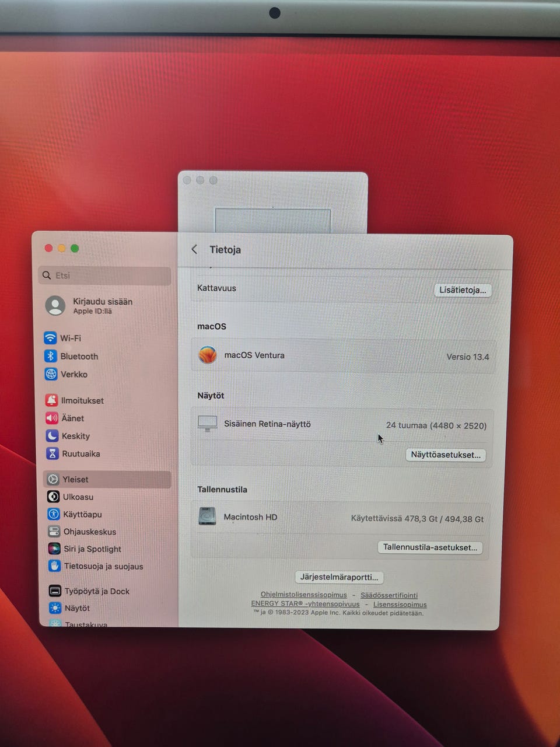Viewport: 560px width, 747px height.
Task: Click the Lisätietoja... button
Action: coord(463,290)
